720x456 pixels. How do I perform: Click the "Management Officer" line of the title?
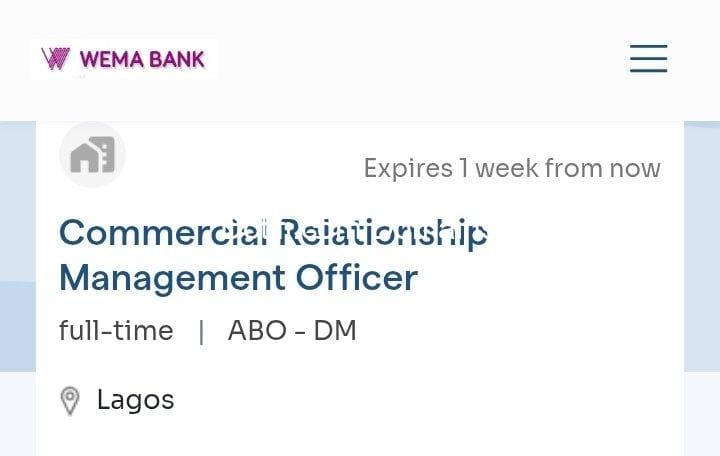238,277
